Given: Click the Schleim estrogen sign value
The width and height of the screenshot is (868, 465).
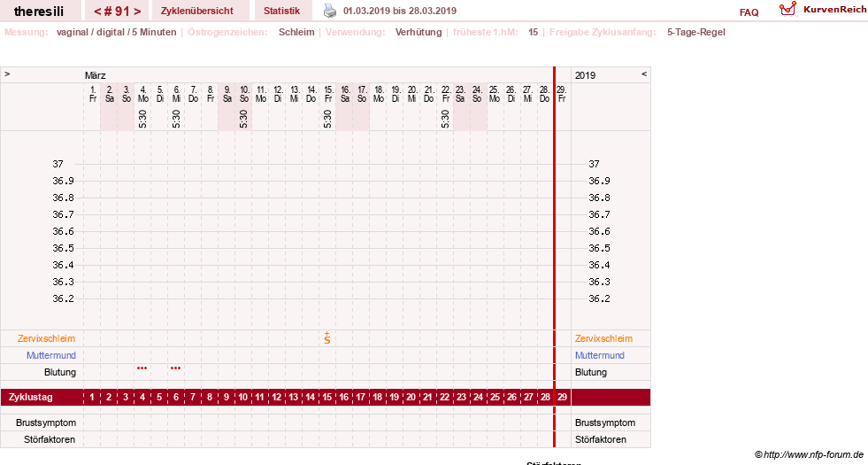Looking at the screenshot, I should 296,32.
